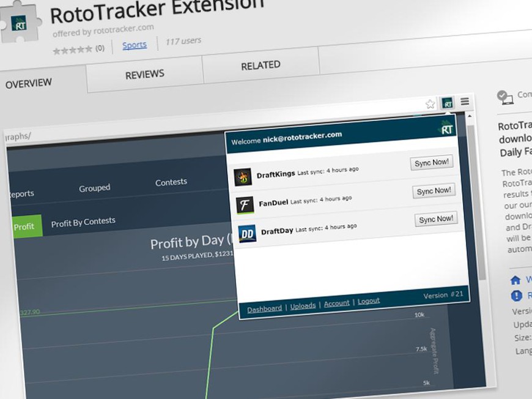
Task: Open the browser hamburger menu
Action: tap(465, 101)
